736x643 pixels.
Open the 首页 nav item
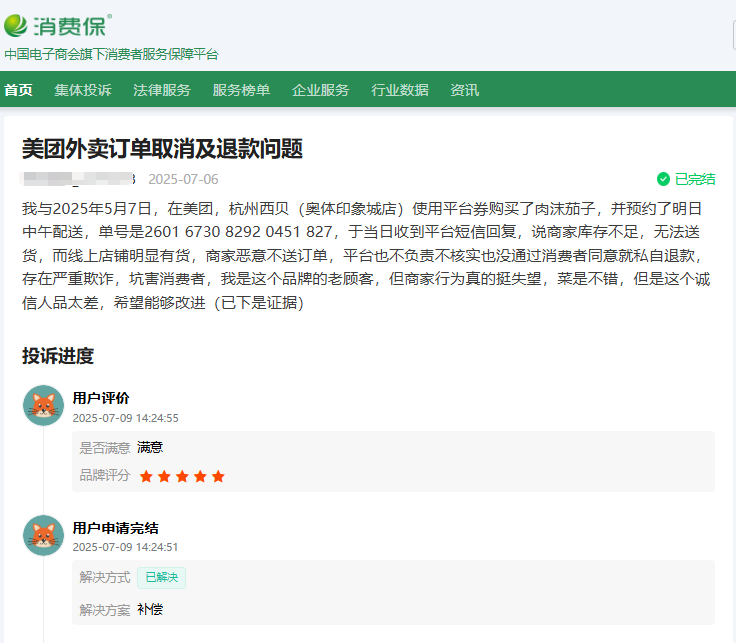point(18,90)
